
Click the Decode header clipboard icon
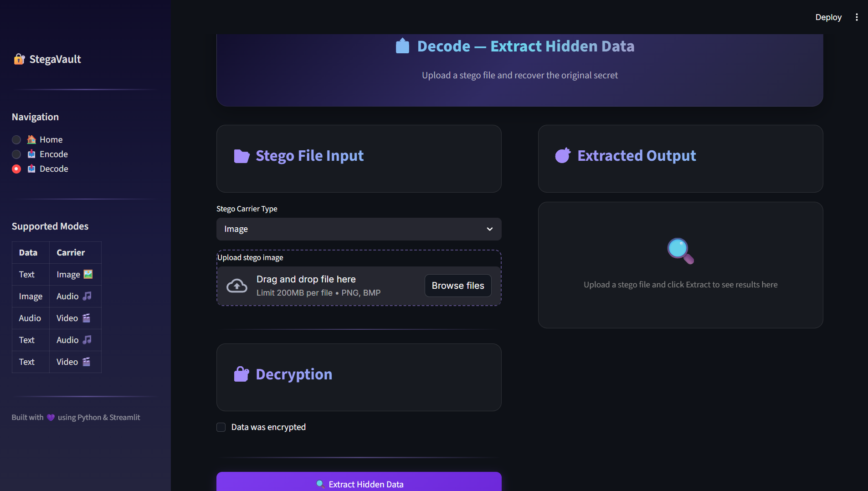[403, 46]
